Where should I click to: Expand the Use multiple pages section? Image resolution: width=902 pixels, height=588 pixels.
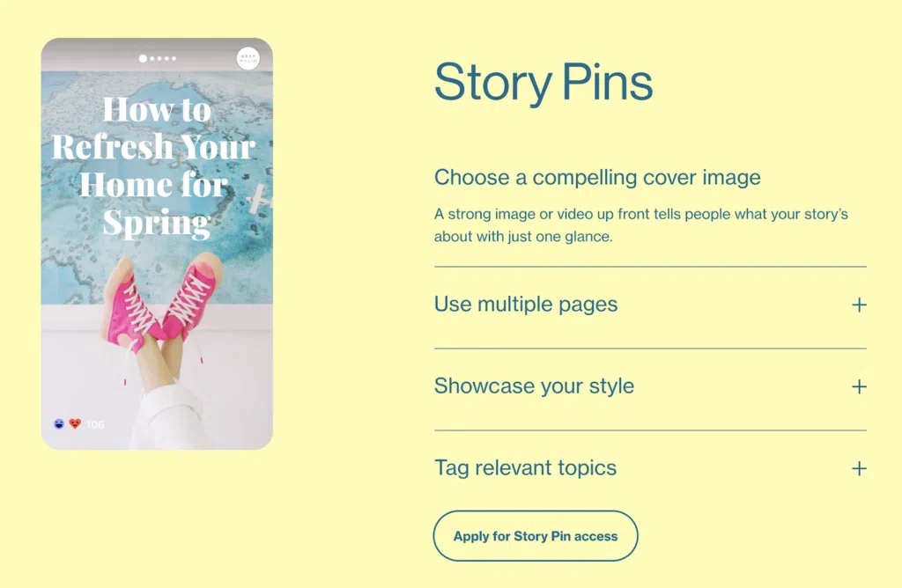click(650, 305)
